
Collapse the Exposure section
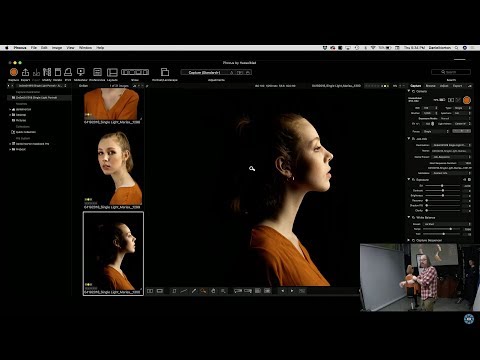[x=409, y=179]
